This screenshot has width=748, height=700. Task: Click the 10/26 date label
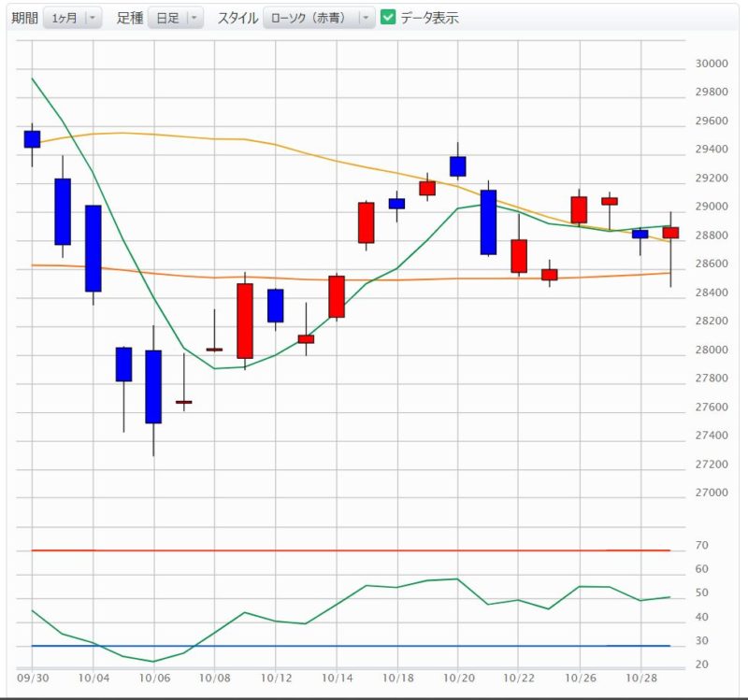click(x=581, y=678)
